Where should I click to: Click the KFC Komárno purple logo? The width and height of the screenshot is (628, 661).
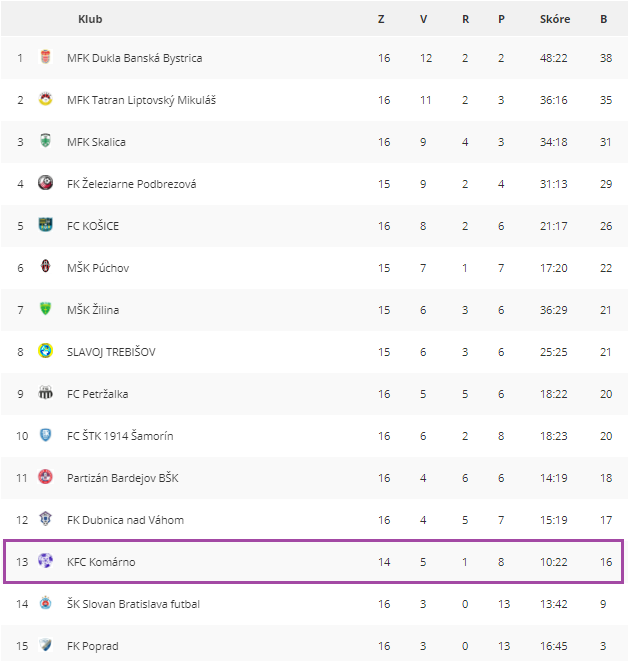45,561
